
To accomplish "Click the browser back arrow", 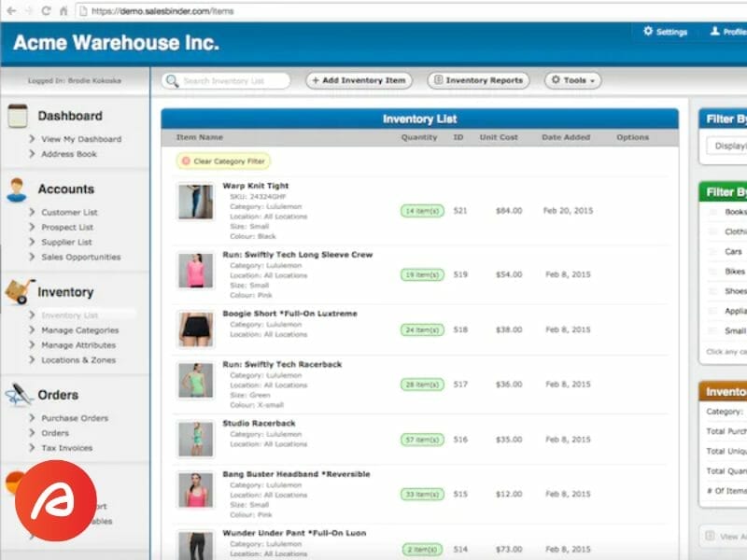I will coord(12,11).
